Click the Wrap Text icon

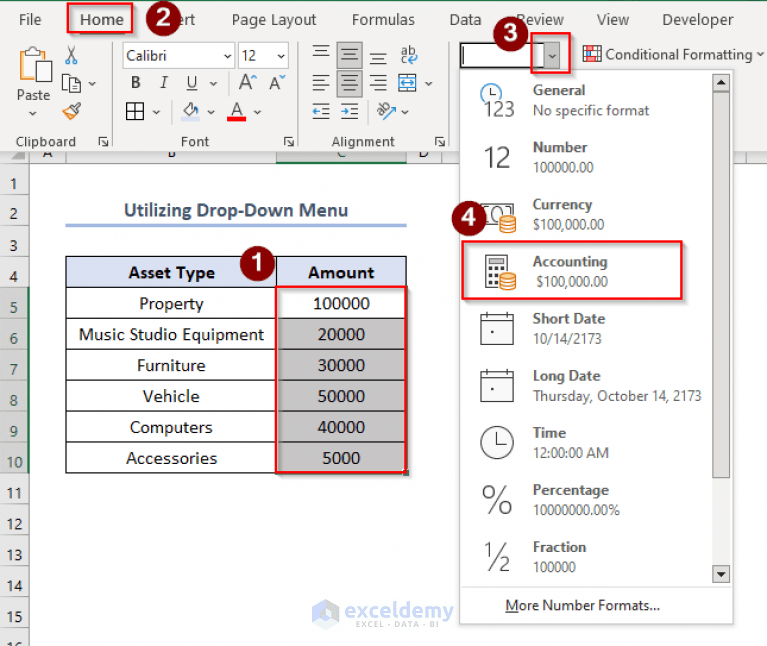[x=408, y=55]
